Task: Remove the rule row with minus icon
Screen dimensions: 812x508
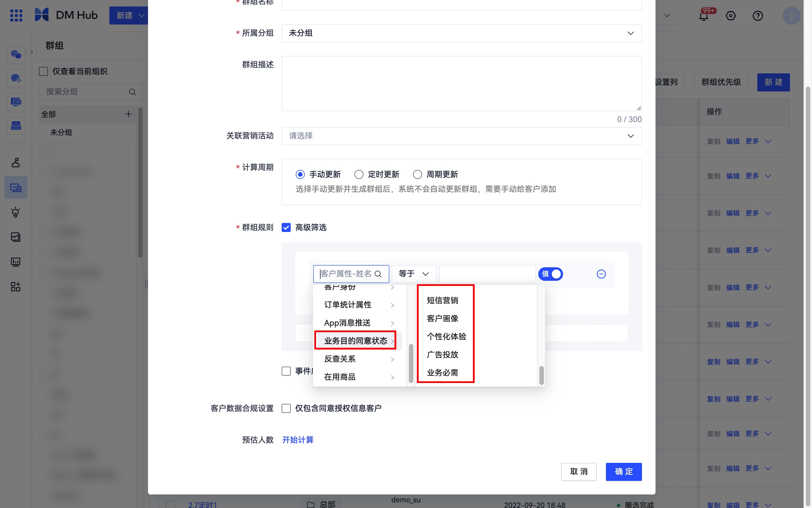Action: [x=601, y=274]
